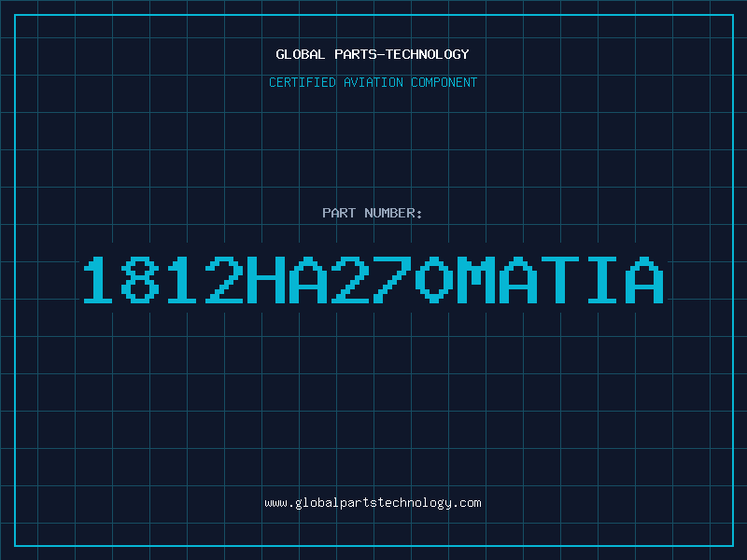Click the GLOBAL PARTS-TECHNOLOGY heading

[373, 54]
